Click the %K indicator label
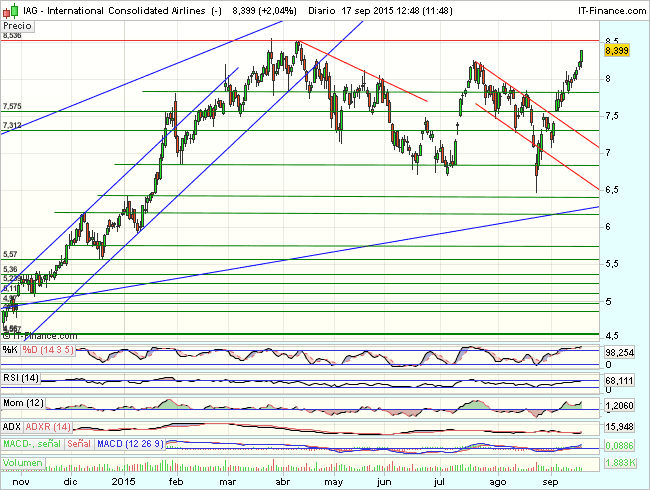 tap(10, 350)
